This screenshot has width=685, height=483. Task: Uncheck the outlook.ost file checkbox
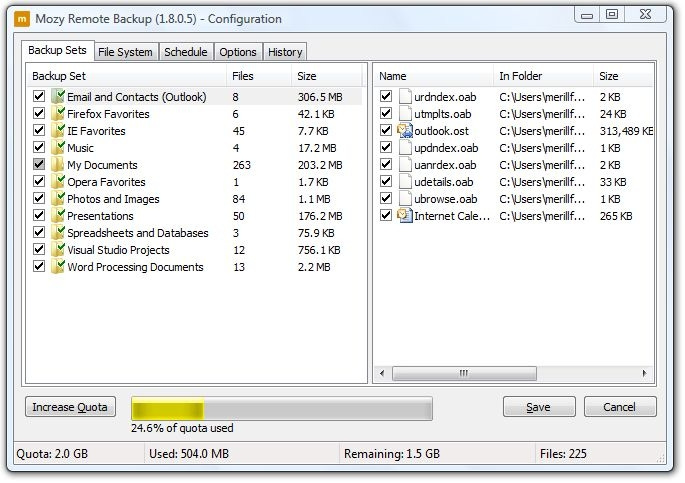[x=386, y=130]
